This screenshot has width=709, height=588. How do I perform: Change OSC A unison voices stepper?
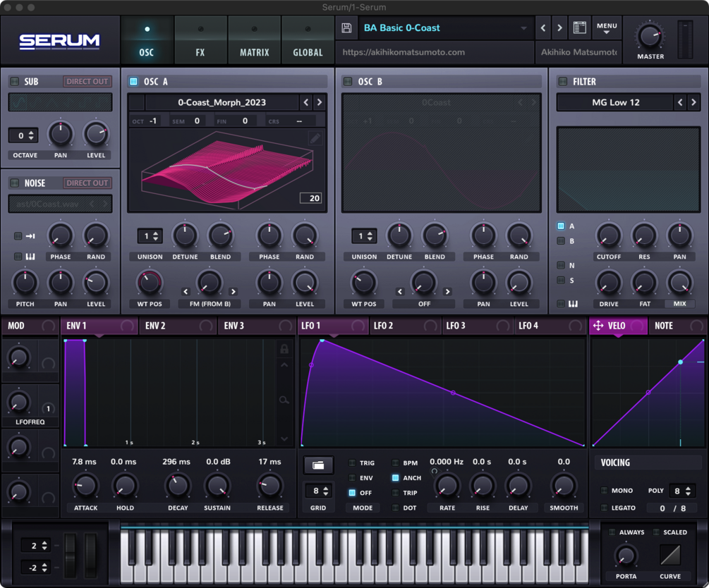(155, 236)
